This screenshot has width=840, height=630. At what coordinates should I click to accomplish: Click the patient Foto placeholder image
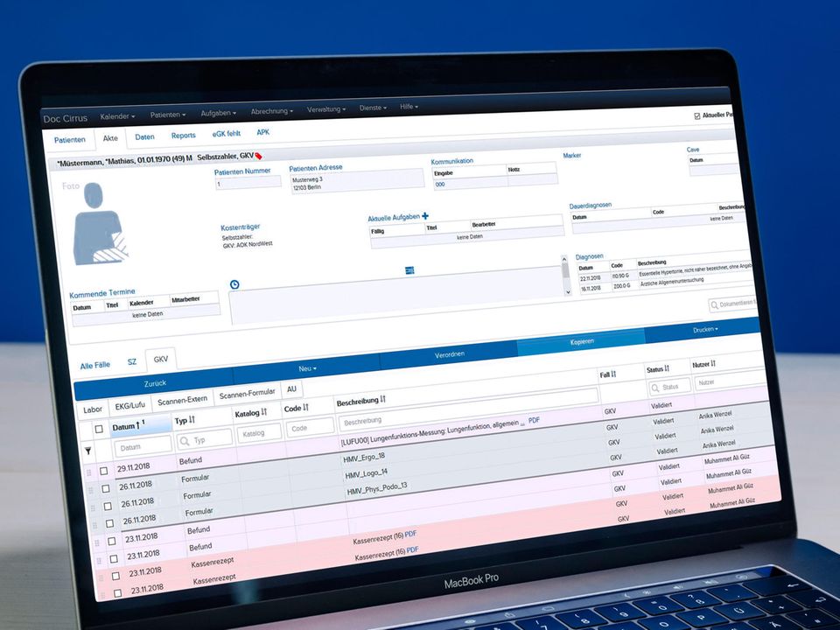(99, 224)
